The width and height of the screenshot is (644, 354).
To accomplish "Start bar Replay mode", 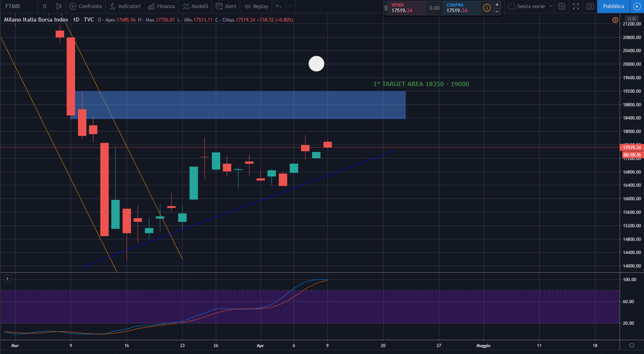I will 256,6.
